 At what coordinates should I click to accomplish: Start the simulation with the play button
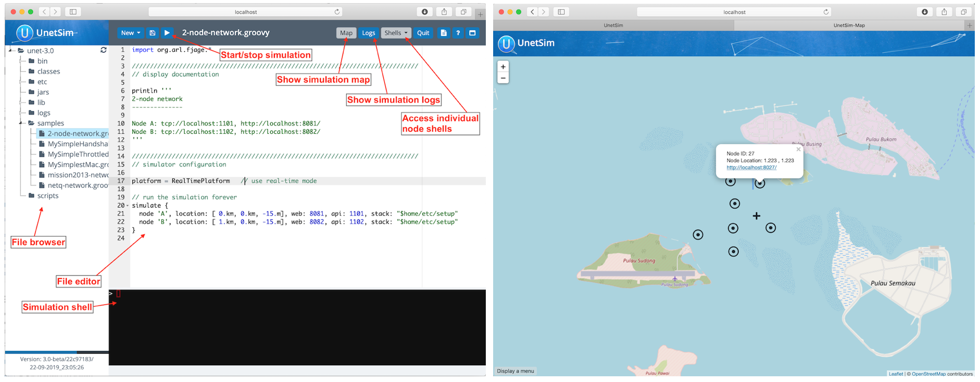point(167,33)
